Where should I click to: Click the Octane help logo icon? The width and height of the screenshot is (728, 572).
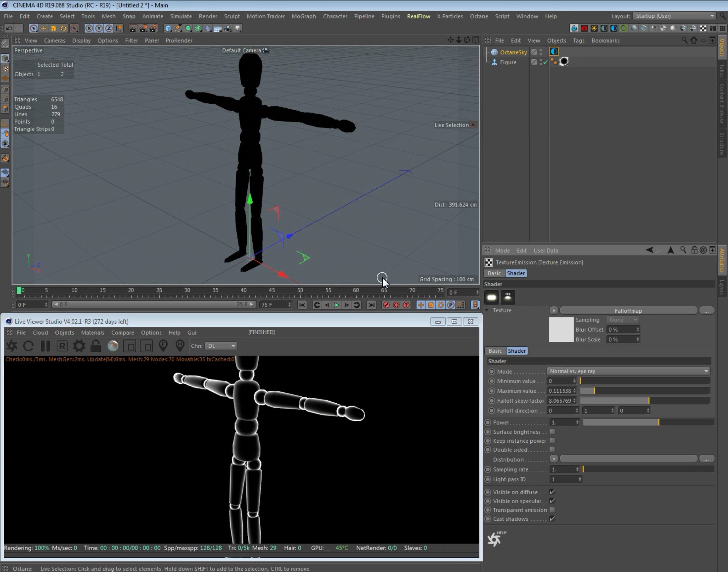496,539
